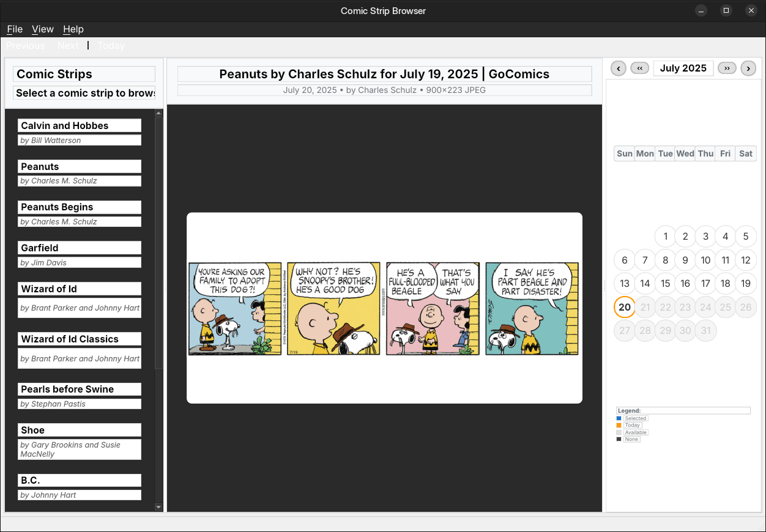766x532 pixels.
Task: Select Calvin and Hobbes from the list
Action: tap(80, 126)
